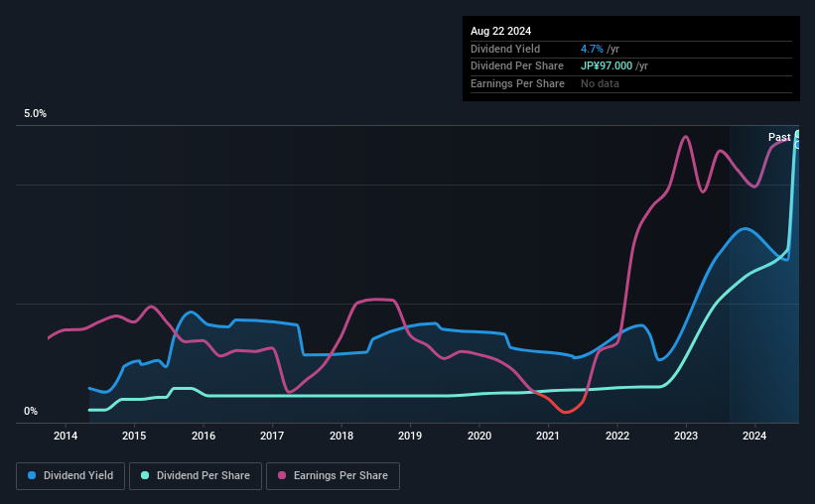Toggle the Dividend Yield legend button
Viewport: 815px width, 504px height.
70,476
